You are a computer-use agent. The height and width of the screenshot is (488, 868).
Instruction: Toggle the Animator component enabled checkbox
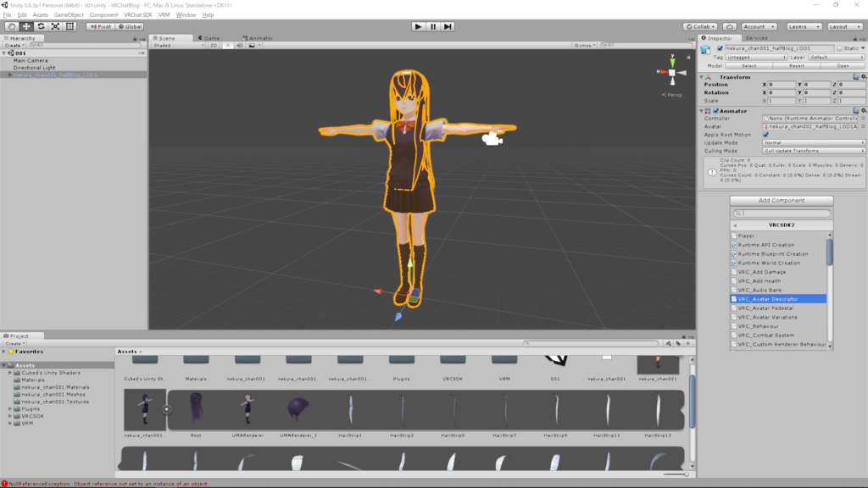coord(715,111)
